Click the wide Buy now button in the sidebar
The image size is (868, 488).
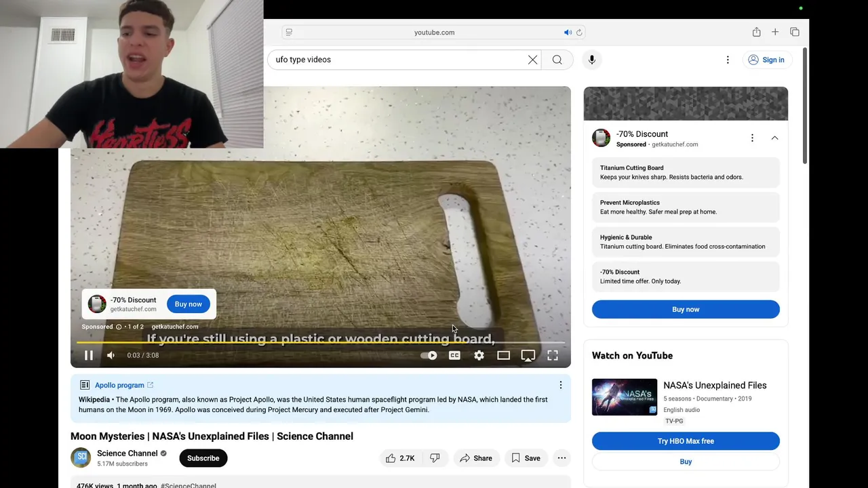click(x=686, y=309)
